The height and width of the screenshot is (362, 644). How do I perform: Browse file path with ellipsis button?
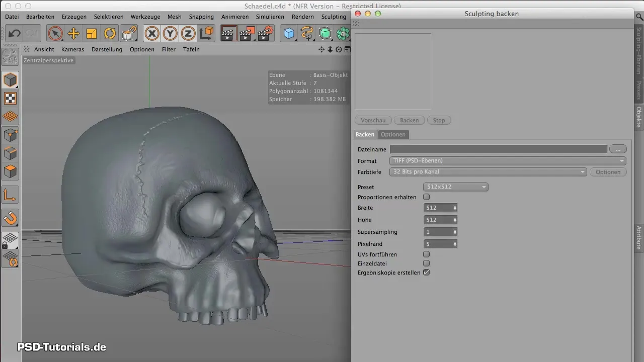pos(618,149)
